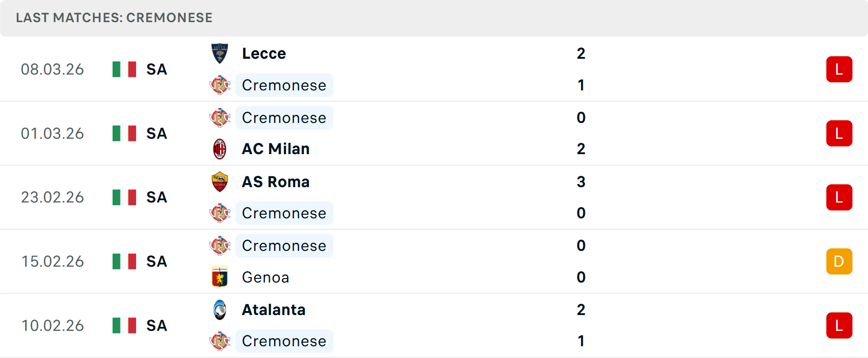Toggle the L badge for the Atalanta match
This screenshot has width=868, height=358.
(839, 325)
